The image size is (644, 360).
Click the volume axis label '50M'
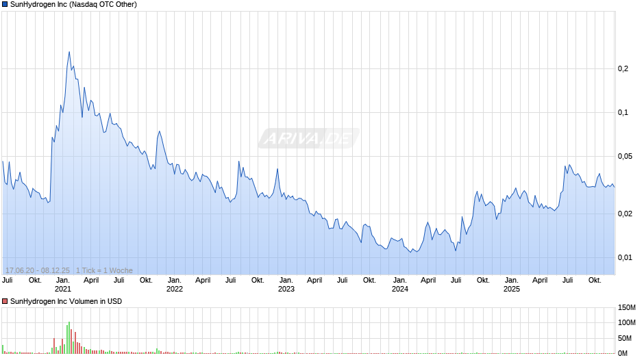pos(625,338)
